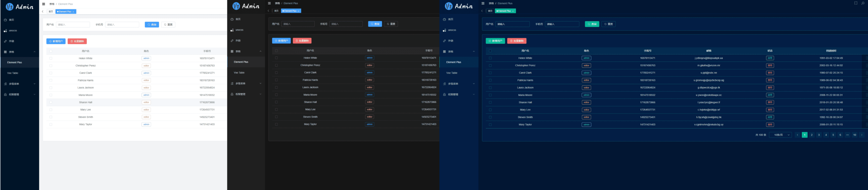Click unocss icon in light theme sidebar
Image resolution: width=868 pixels, height=190 pixels.
[x=5, y=31]
